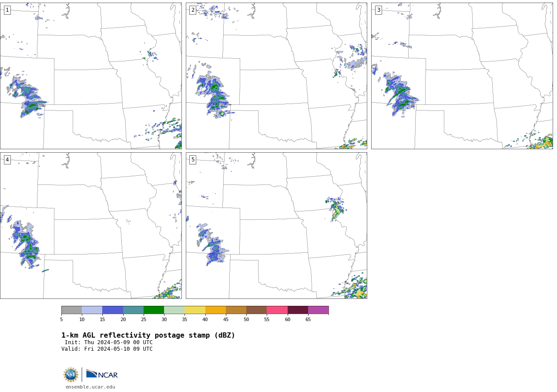Screen dimensions: 557x392
Task: Select the orange 40-45 dBZ swatch
Action: click(x=215, y=310)
